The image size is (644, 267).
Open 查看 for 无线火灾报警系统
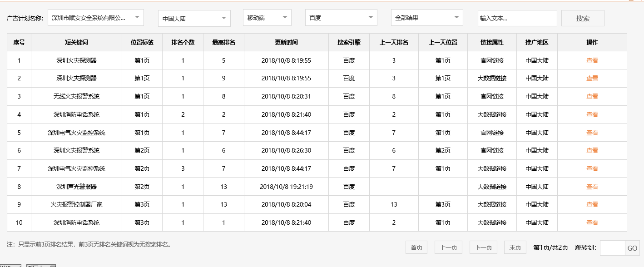(591, 96)
